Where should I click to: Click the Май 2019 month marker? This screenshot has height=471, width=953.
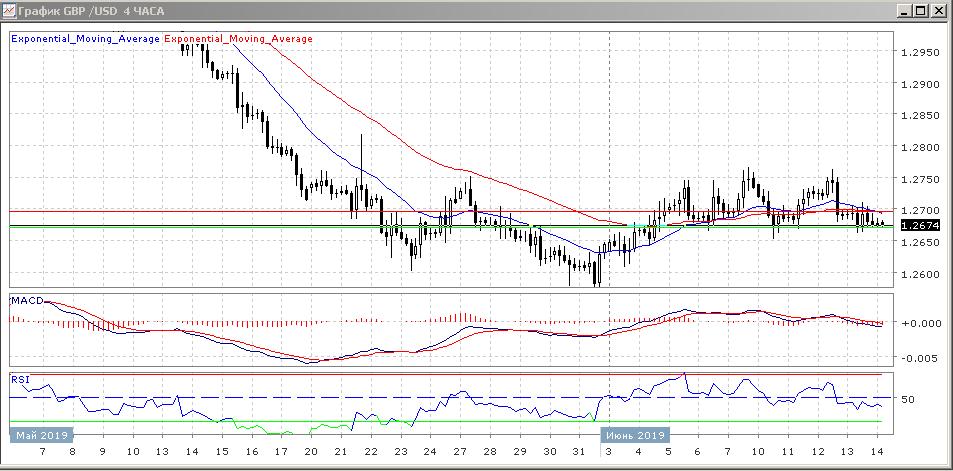pos(40,435)
